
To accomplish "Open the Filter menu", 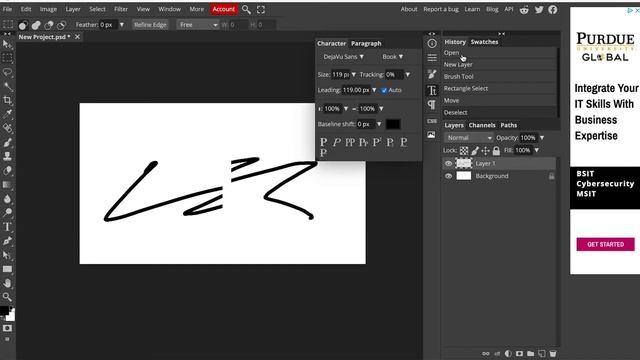I will click(x=121, y=9).
